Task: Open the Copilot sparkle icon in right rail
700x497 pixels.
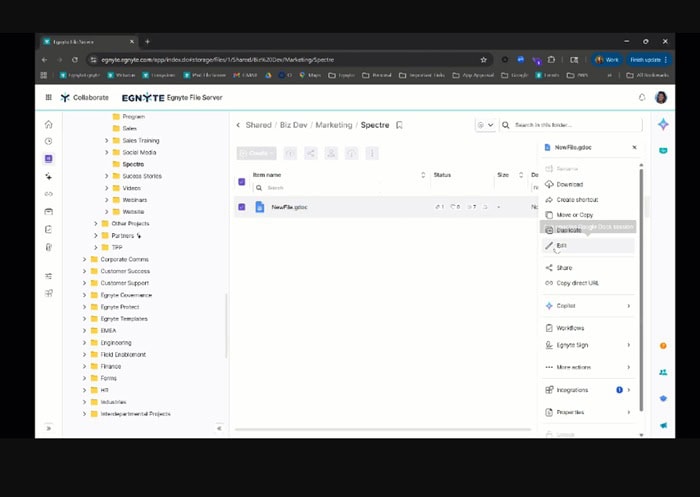Action: [663, 124]
